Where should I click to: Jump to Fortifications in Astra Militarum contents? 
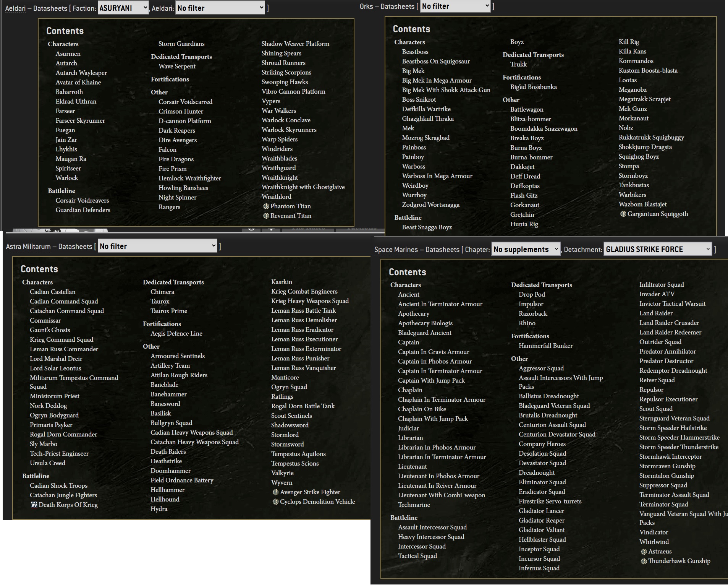(x=162, y=324)
